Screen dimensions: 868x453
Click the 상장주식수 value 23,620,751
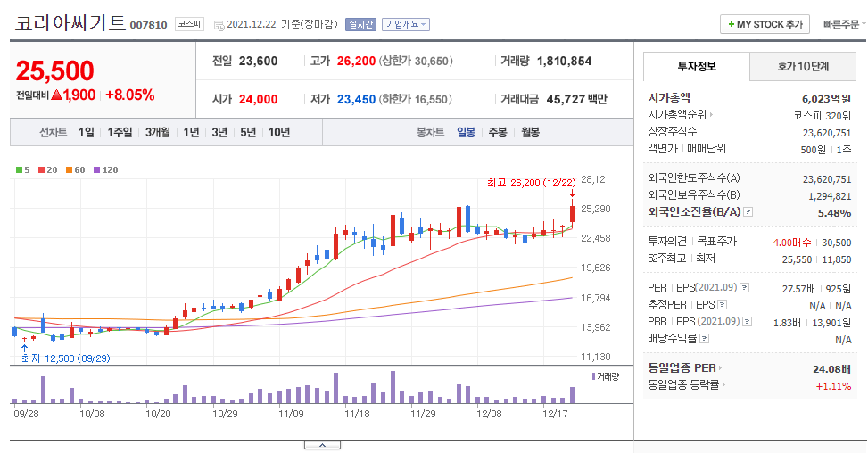827,133
